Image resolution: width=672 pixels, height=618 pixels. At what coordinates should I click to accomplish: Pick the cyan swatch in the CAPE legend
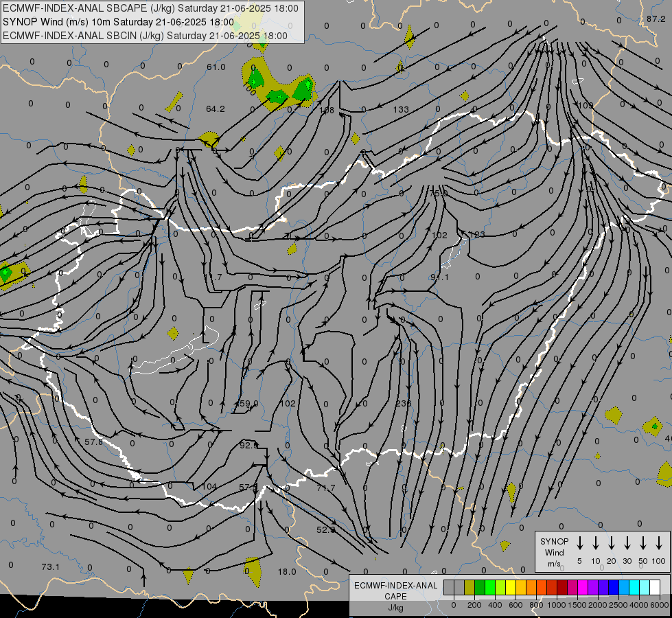tap(635, 587)
